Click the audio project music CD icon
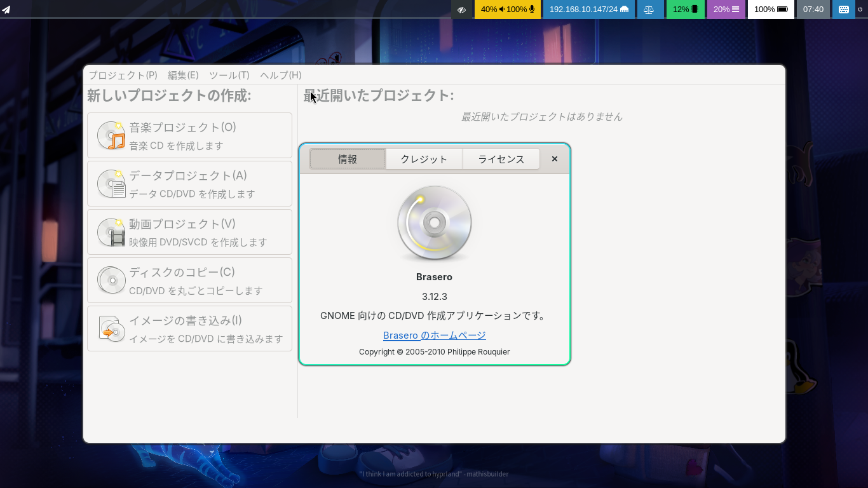Viewport: 868px width, 488px height. coord(111,135)
